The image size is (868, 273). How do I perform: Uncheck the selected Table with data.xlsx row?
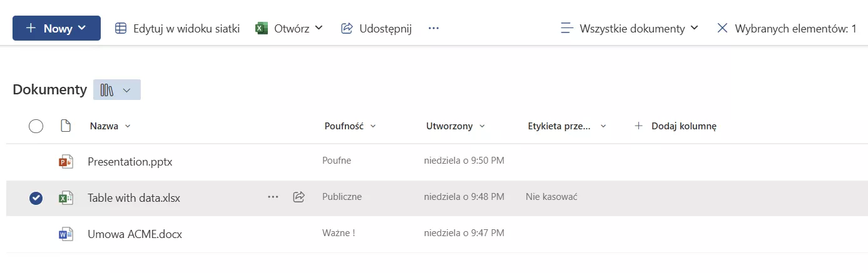click(x=36, y=198)
